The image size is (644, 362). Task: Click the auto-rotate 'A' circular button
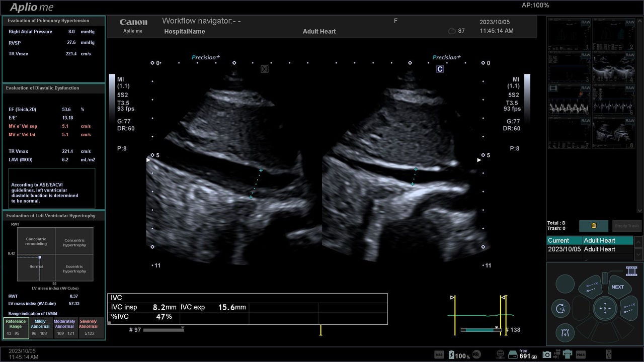click(560, 309)
